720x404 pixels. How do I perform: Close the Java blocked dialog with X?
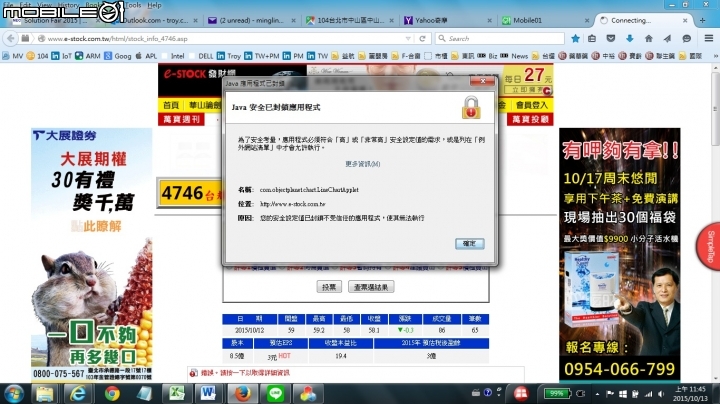click(x=483, y=81)
